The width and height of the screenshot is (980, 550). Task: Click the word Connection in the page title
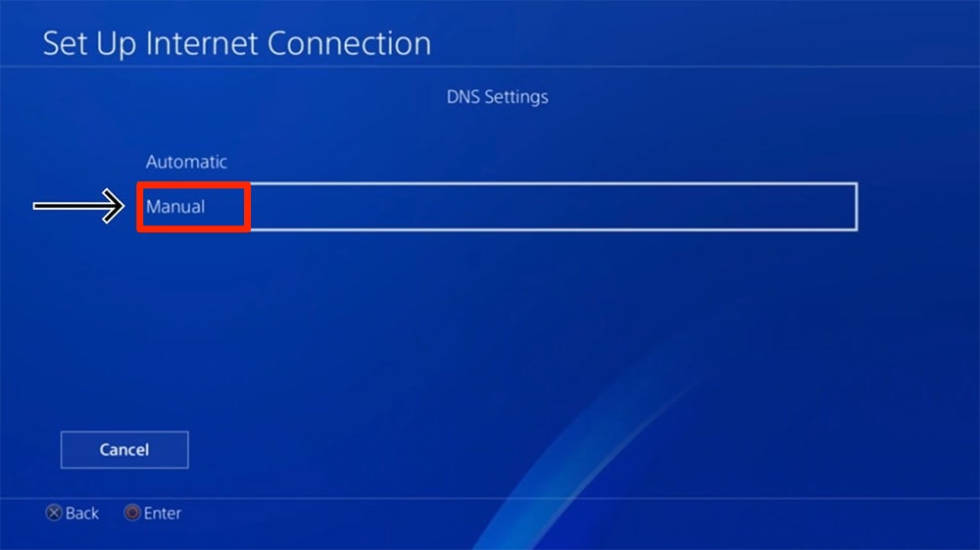point(350,44)
